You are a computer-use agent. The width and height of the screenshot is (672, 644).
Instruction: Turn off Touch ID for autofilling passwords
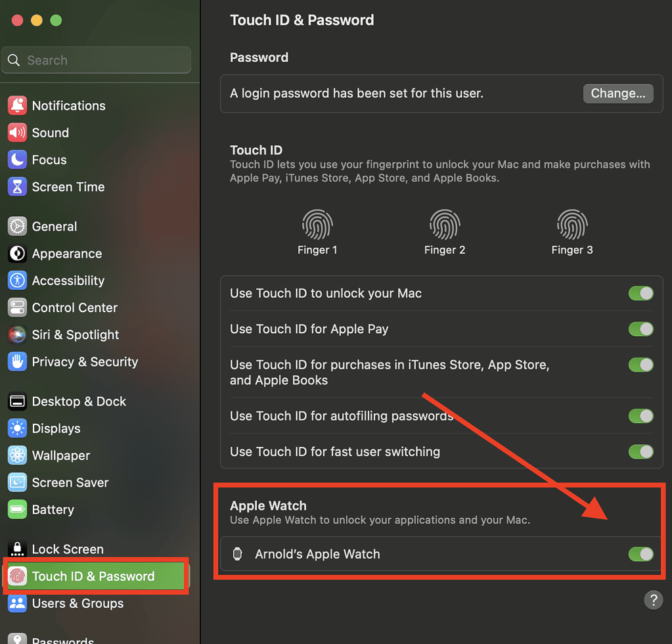coord(640,416)
